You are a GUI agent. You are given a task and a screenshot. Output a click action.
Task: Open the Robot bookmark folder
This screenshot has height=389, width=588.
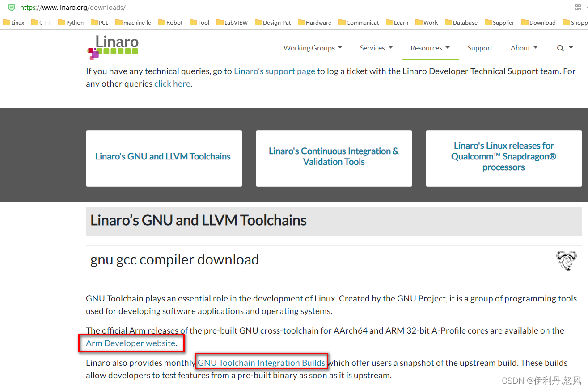pos(170,22)
